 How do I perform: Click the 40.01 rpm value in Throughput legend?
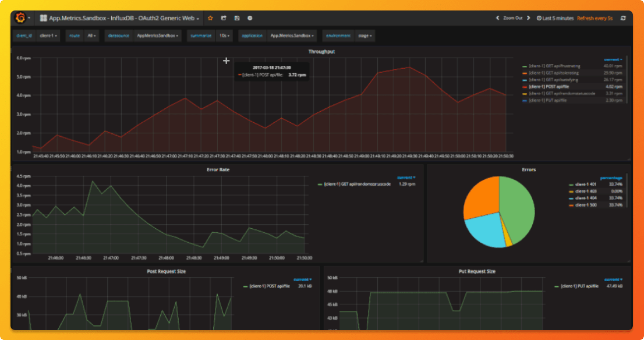click(613, 66)
